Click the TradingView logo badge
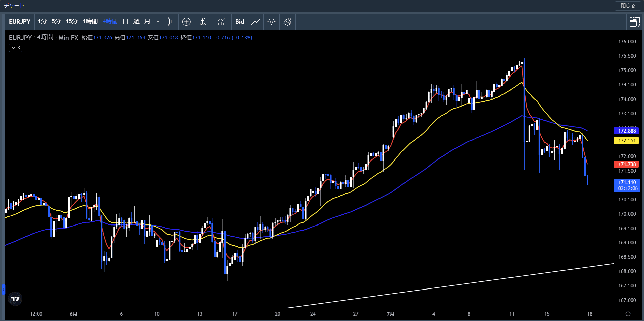644x321 pixels. (15, 299)
